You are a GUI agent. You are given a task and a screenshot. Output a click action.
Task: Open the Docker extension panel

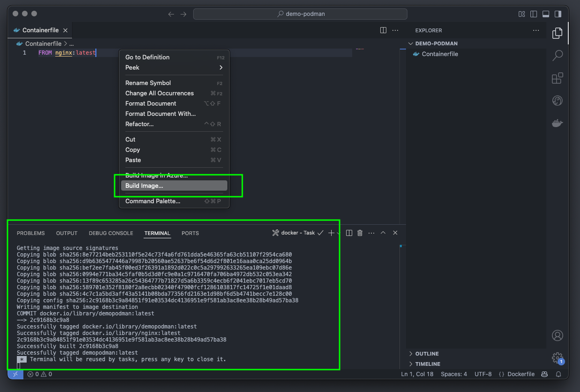point(557,123)
